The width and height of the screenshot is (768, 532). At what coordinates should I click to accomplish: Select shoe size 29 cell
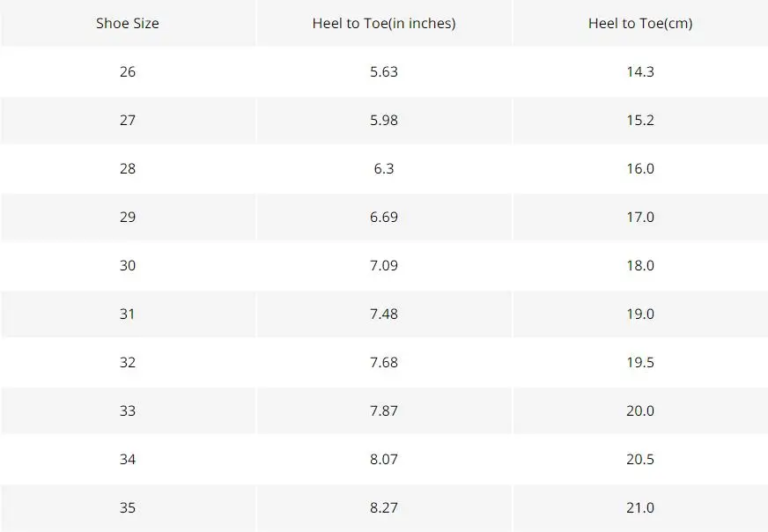128,217
